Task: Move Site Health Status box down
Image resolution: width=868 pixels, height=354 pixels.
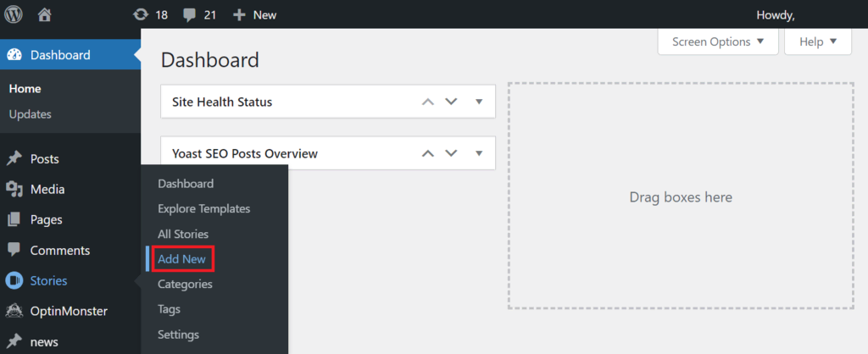Action: (451, 102)
